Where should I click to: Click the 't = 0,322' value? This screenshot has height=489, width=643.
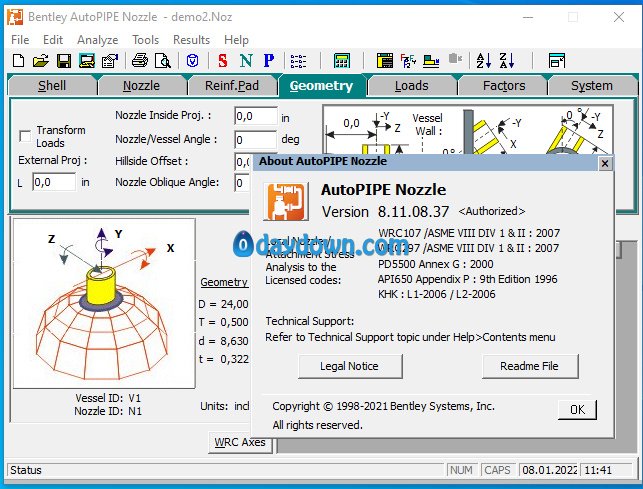[223, 359]
